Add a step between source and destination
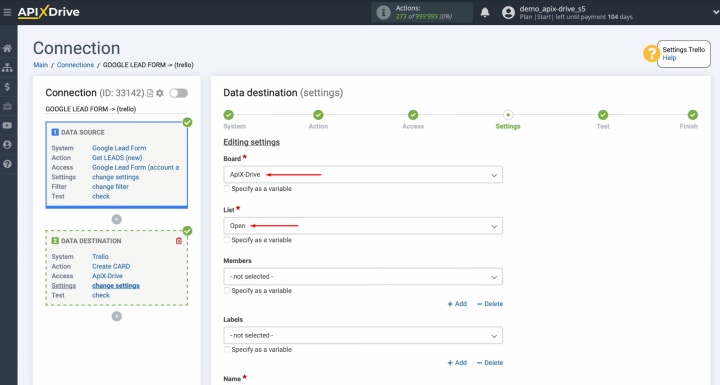Image resolution: width=720 pixels, height=385 pixels. click(x=117, y=219)
